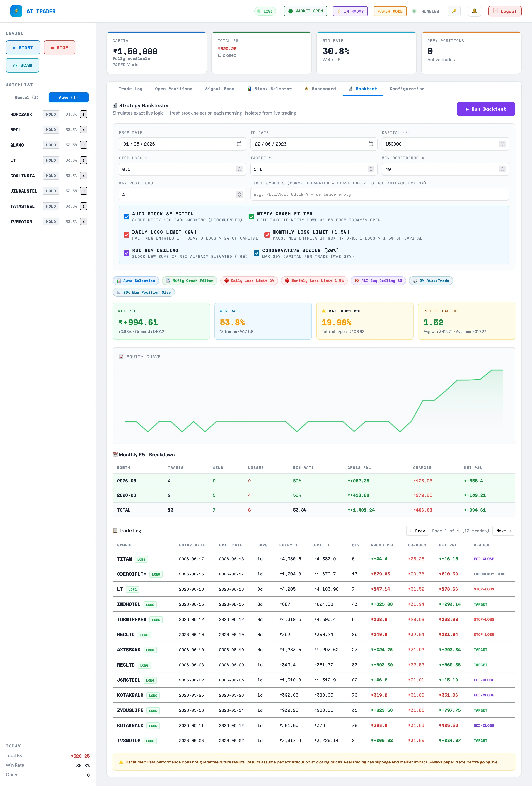Click the Equity Curve chart icon

point(121,356)
